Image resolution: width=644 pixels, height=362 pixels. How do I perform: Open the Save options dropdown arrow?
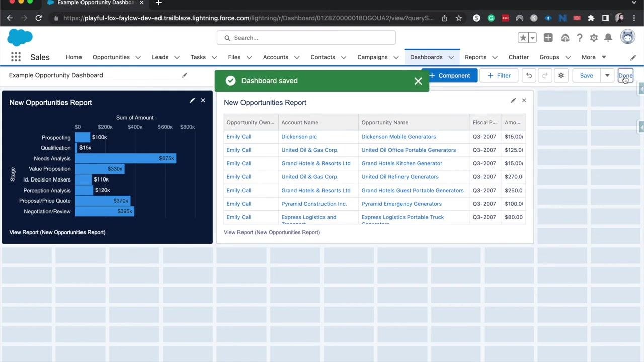607,76
